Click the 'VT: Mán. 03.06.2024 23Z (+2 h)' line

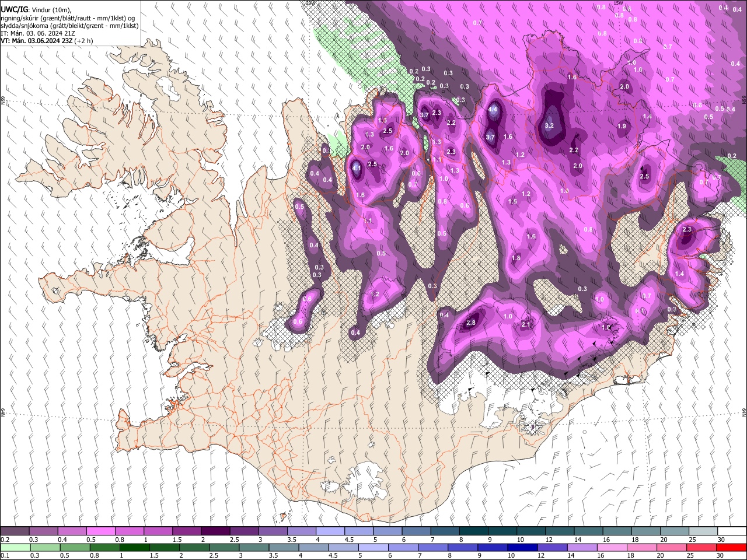pos(47,41)
